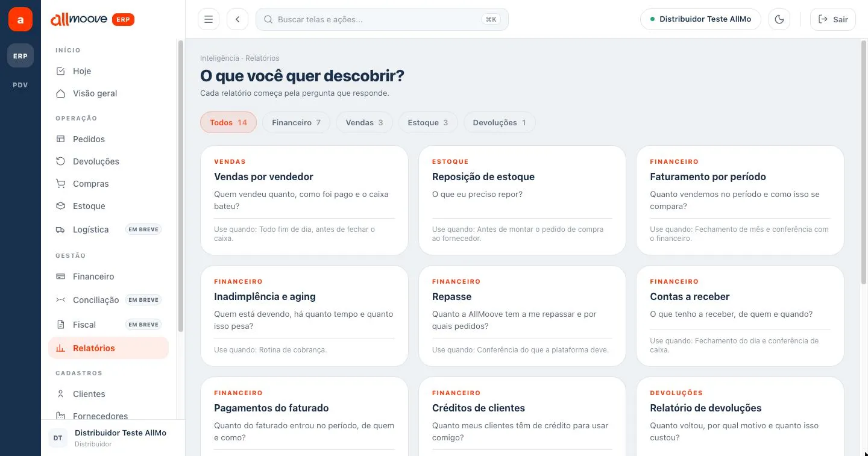This screenshot has height=456, width=868.
Task: Click the Distribuidor Teste AllMo profile name
Action: pos(121,433)
